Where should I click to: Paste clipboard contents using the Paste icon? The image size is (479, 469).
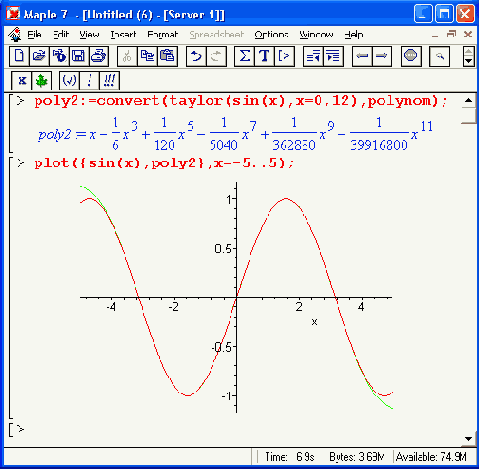point(167,56)
